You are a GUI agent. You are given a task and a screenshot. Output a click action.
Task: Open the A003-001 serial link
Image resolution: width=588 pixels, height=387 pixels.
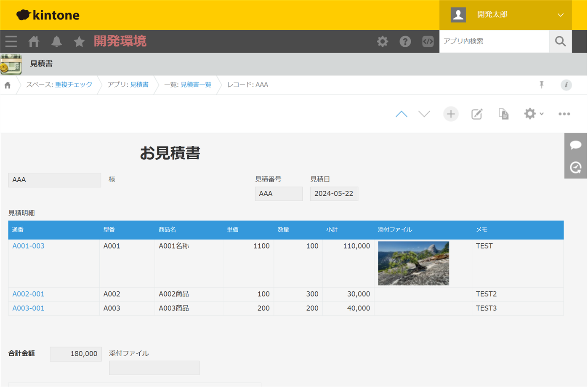pyautogui.click(x=28, y=308)
